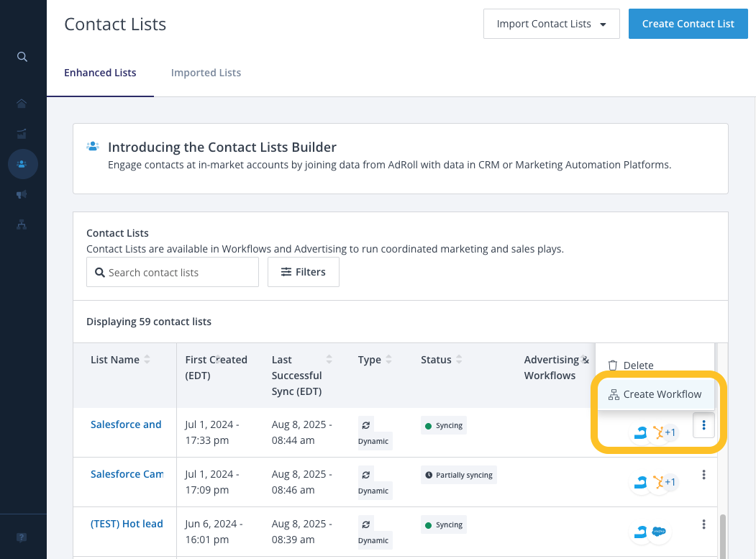Open the workflows hierarchy sidebar icon
Image resolution: width=756 pixels, height=559 pixels.
pos(22,224)
